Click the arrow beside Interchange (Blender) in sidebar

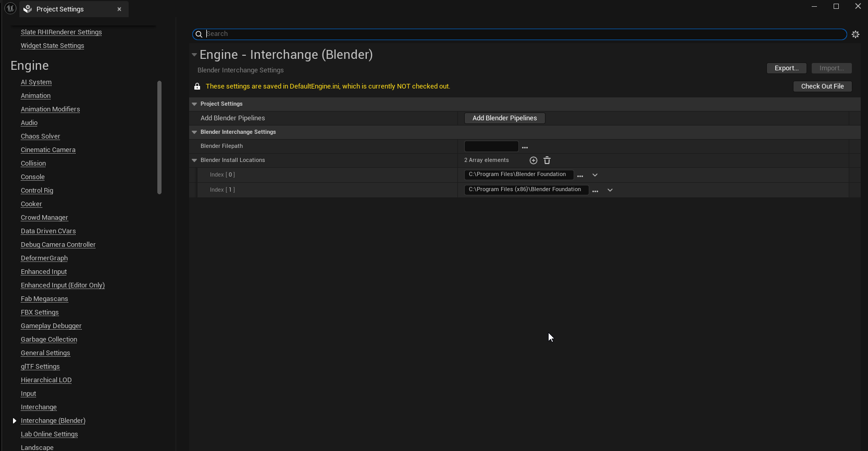tap(15, 421)
